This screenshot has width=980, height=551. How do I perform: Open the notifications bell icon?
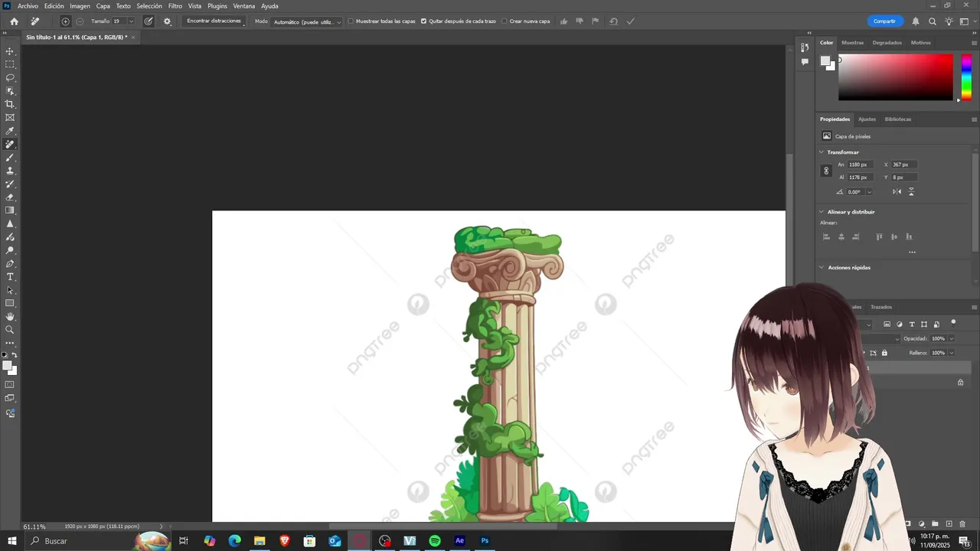915,21
